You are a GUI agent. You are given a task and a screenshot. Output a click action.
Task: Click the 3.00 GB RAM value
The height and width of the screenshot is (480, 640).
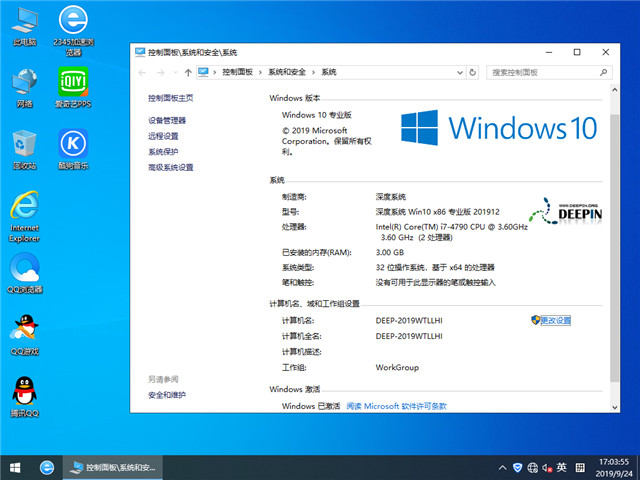point(390,253)
